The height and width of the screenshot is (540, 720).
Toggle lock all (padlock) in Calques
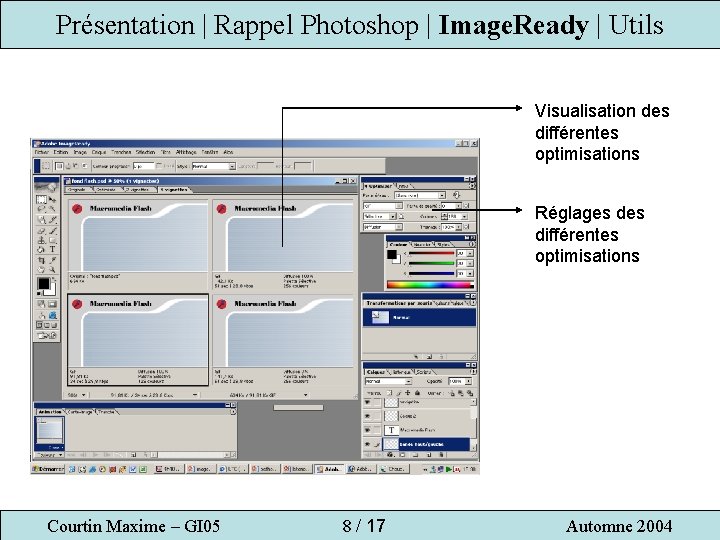click(417, 393)
